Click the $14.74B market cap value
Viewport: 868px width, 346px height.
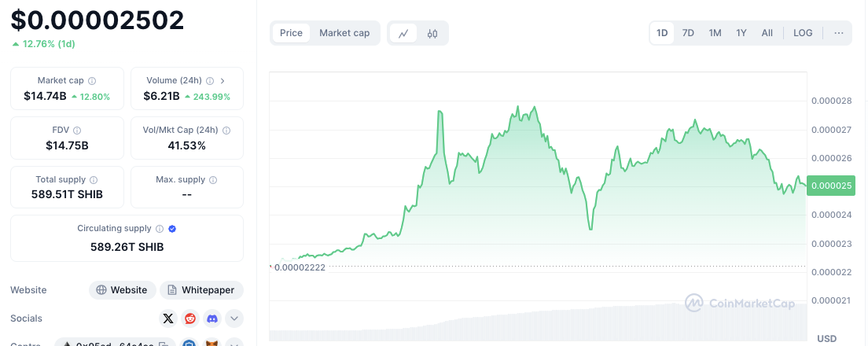pyautogui.click(x=45, y=96)
